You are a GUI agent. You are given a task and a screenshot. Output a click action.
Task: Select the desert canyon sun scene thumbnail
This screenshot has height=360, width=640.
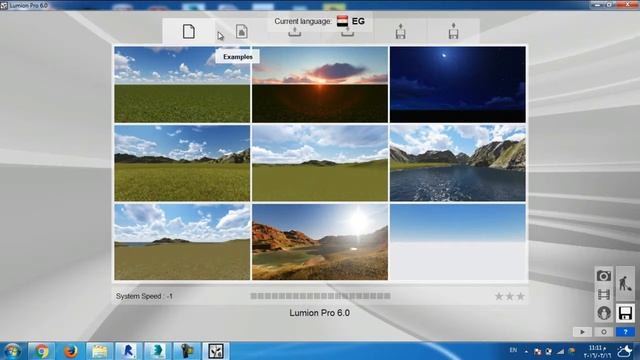coord(320,242)
